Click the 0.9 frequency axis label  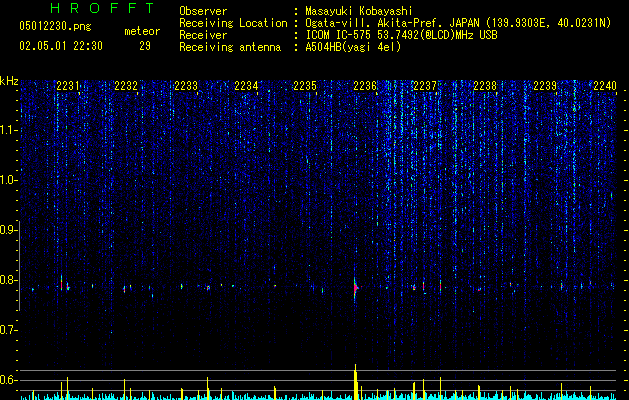(x=8, y=230)
